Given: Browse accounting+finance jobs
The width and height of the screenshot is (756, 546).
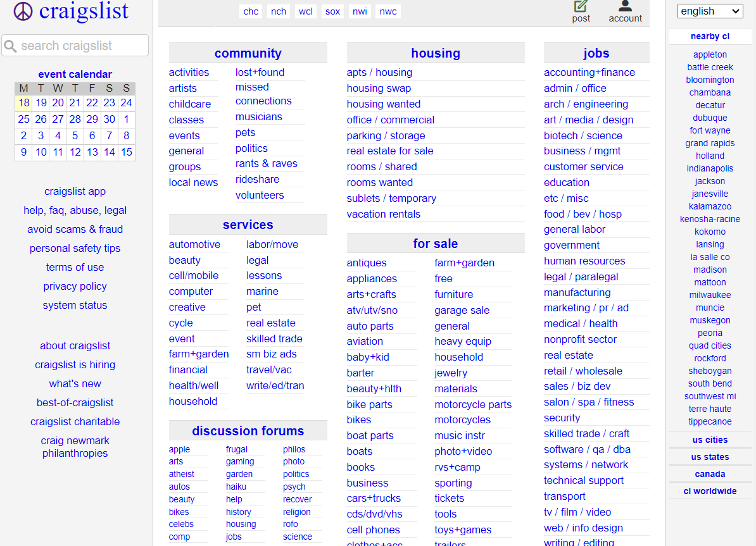Looking at the screenshot, I should pos(589,72).
